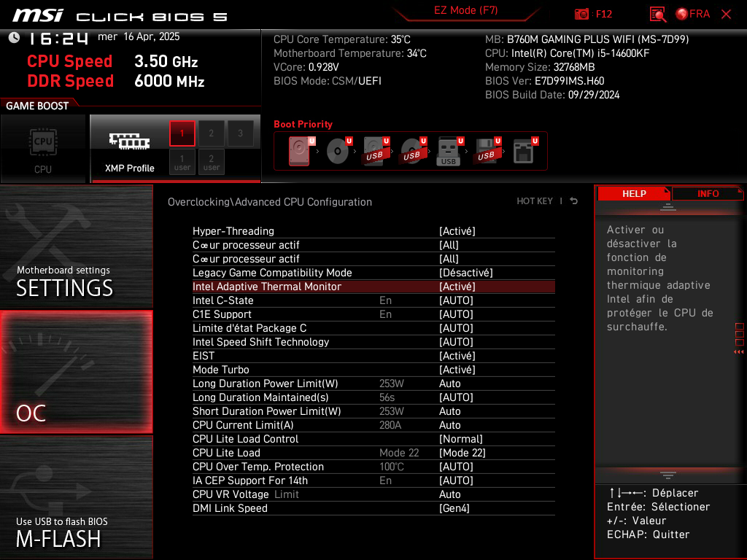Click the breadcrumb Overclocking\Advanced CPU Configuration
Screen dimensions: 747x560
[270, 202]
